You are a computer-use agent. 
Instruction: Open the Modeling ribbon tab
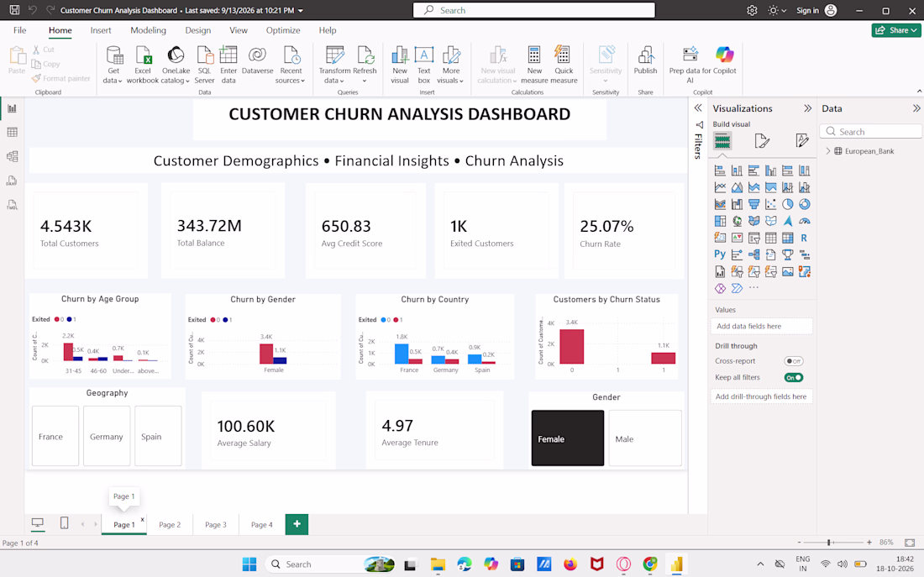pos(148,30)
